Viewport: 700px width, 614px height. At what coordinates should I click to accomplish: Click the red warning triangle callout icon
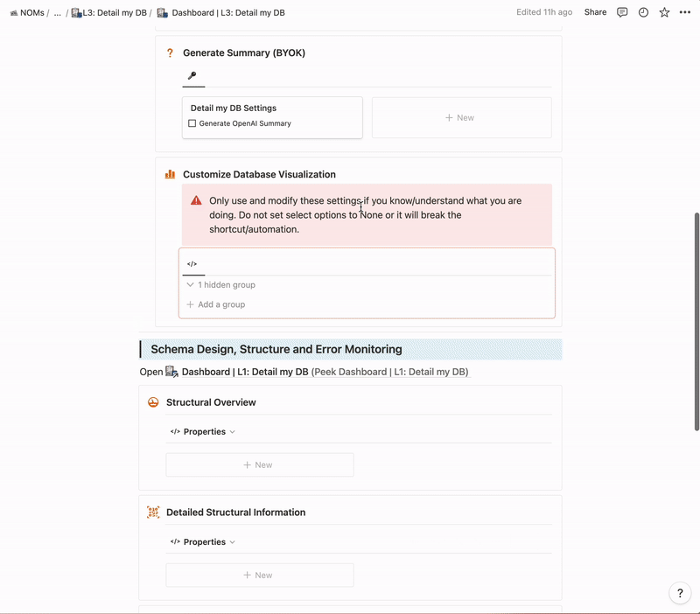point(196,201)
